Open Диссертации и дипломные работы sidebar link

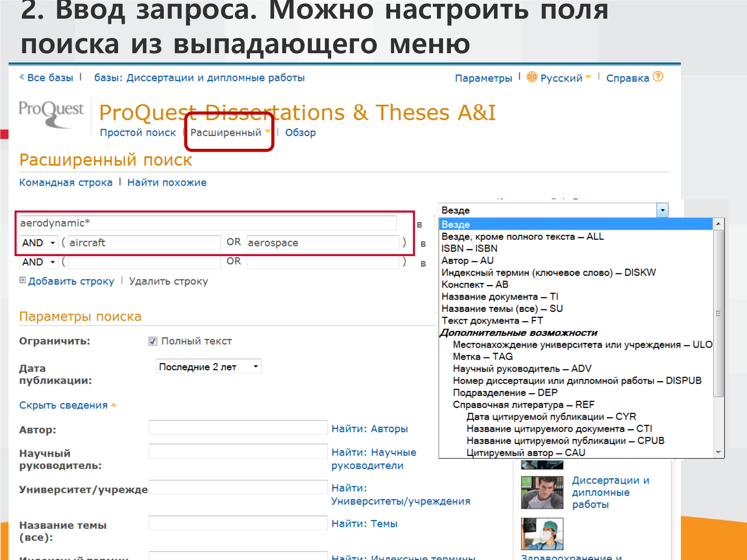(x=611, y=492)
